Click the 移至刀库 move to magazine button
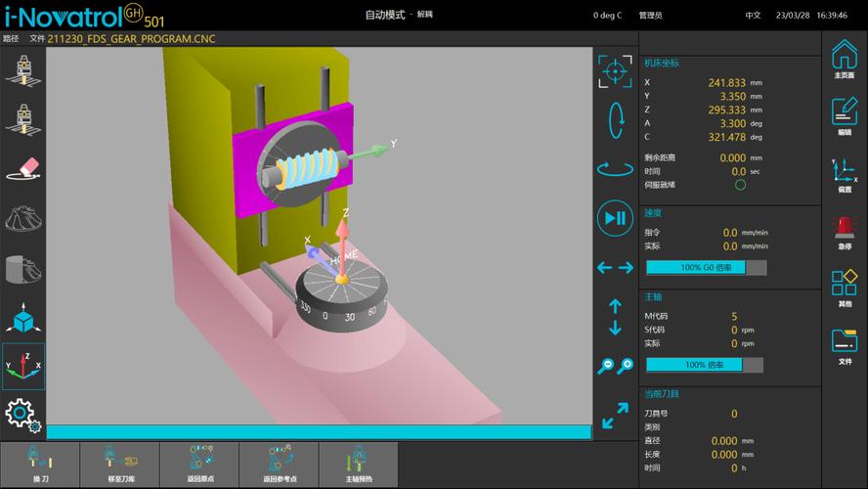 tap(120, 465)
